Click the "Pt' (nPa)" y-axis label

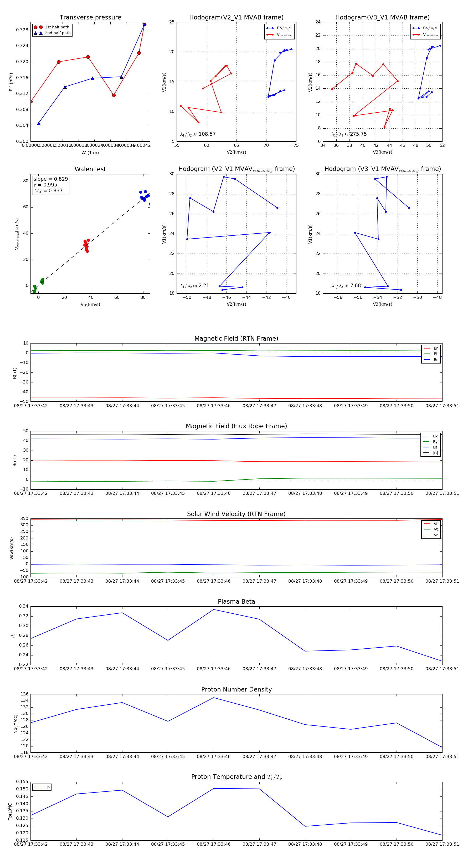pos(11,82)
